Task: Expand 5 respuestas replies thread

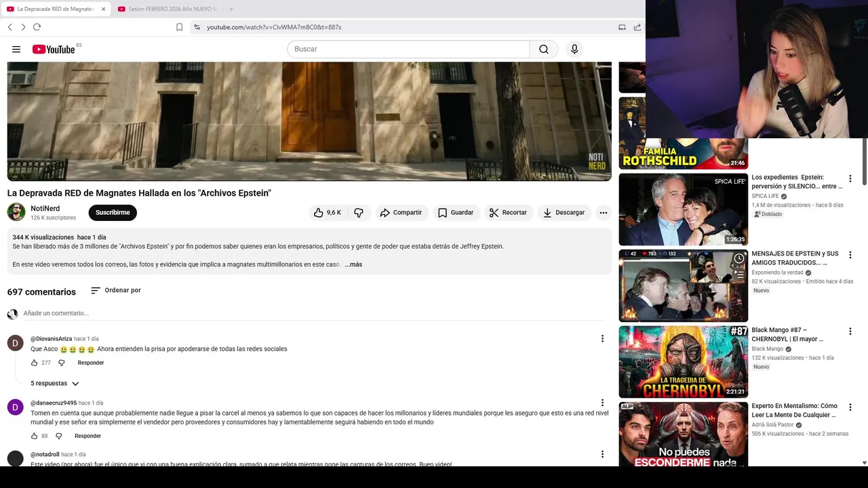Action: [x=55, y=384]
